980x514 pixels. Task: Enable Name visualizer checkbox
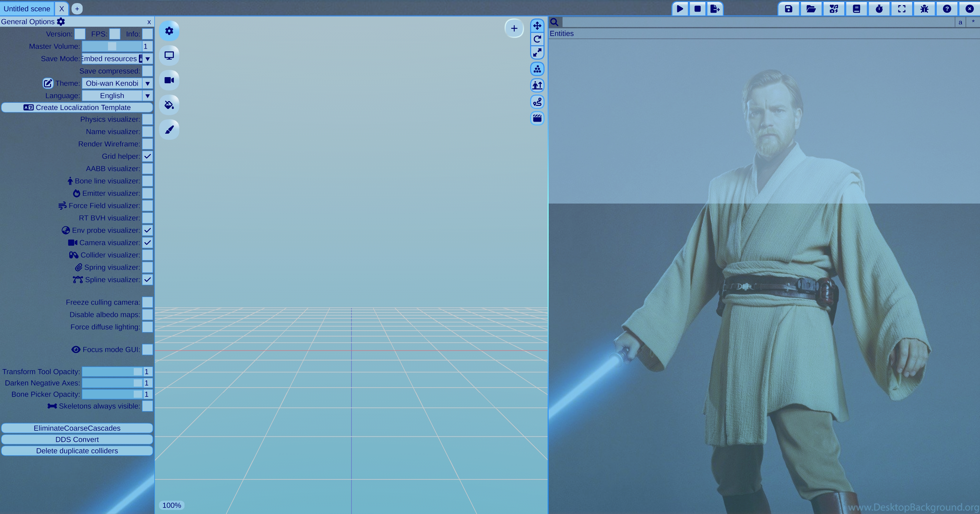tap(147, 132)
